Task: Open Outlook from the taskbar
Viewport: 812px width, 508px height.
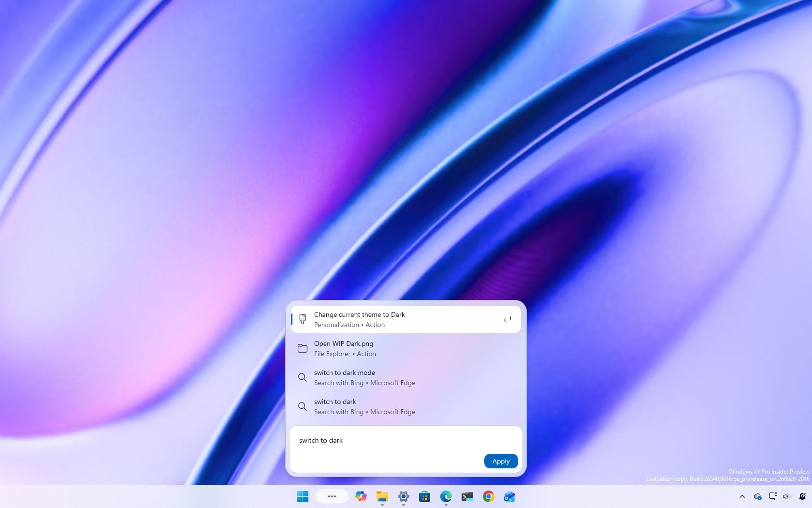Action: tap(510, 496)
